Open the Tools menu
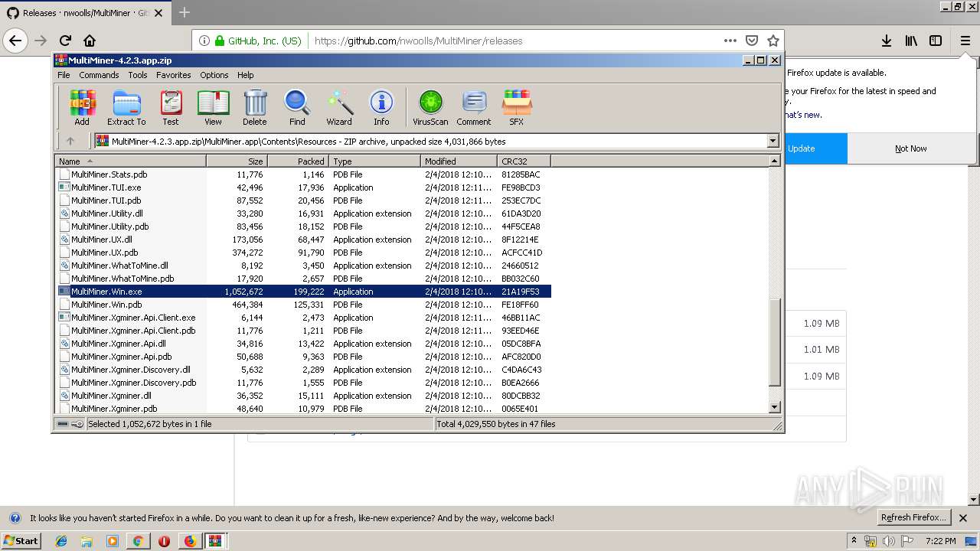Screen dimensions: 980x551 (138, 75)
